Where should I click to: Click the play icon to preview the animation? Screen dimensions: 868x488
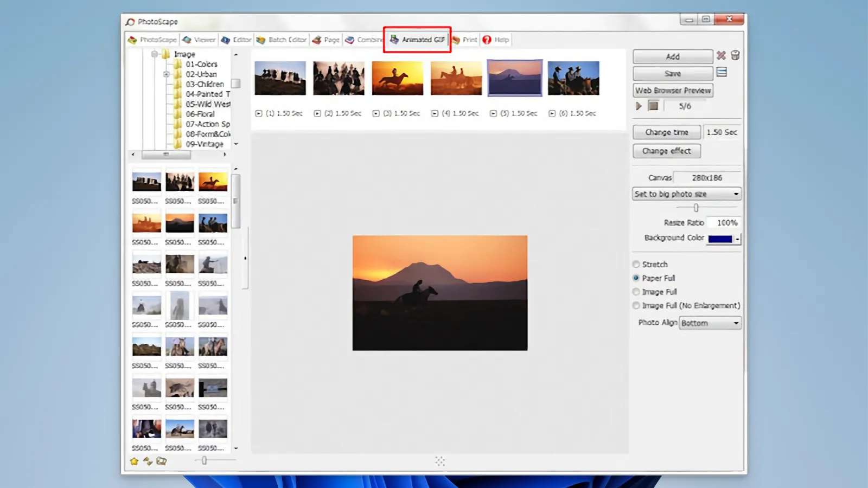[x=639, y=106]
